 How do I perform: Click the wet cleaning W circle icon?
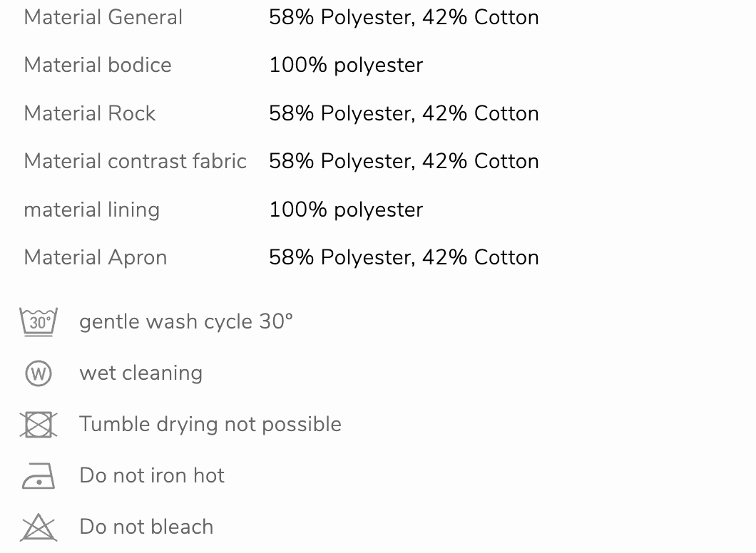(x=39, y=373)
